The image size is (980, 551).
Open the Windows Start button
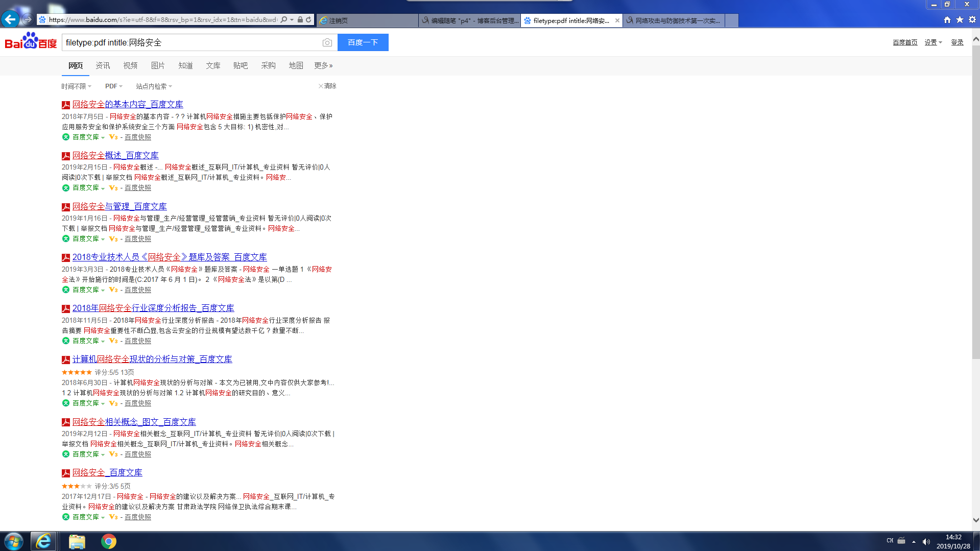pyautogui.click(x=13, y=541)
